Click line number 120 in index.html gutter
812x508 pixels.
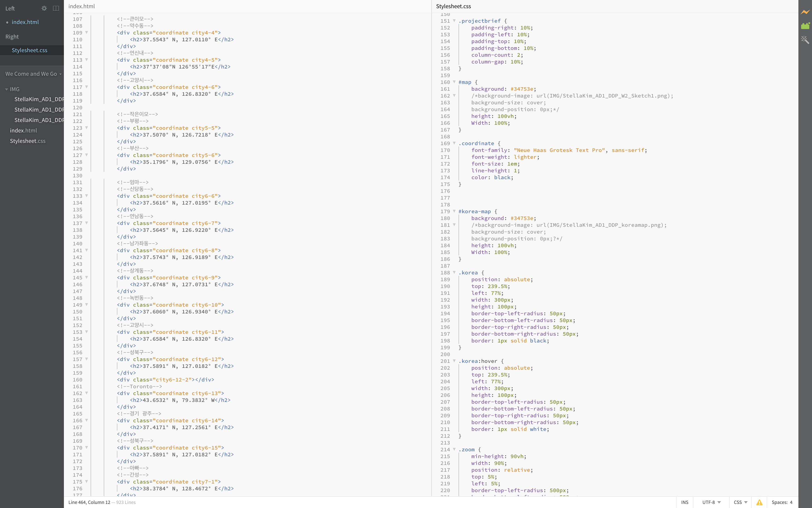coord(77,107)
